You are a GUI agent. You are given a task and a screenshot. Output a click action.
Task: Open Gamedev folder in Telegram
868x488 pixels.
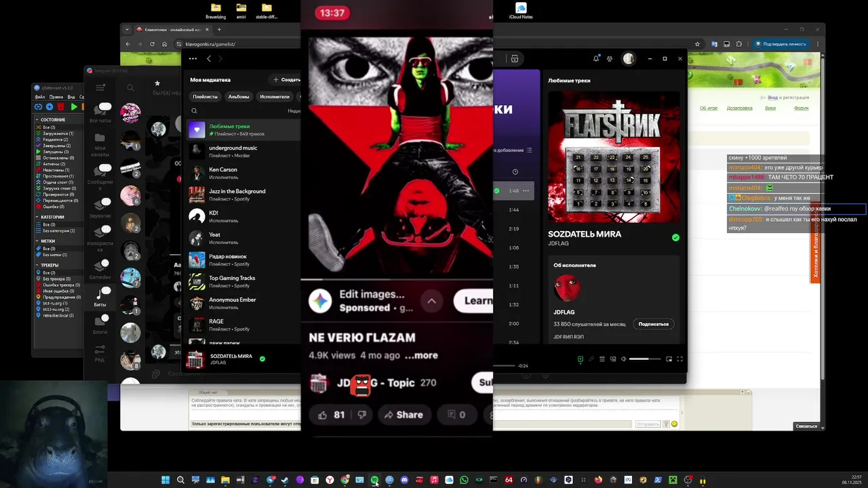[x=100, y=269]
